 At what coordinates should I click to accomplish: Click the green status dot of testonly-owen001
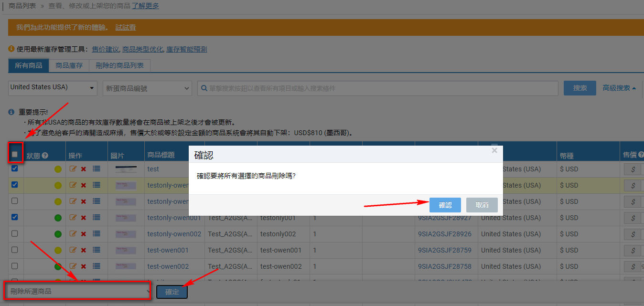58,218
